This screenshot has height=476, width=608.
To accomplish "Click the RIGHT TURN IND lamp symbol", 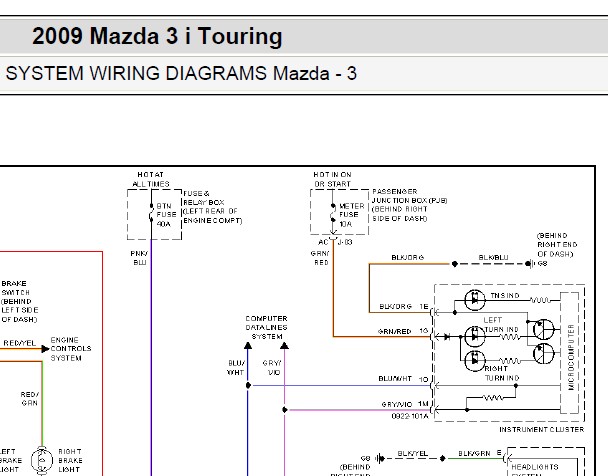I will (475, 360).
